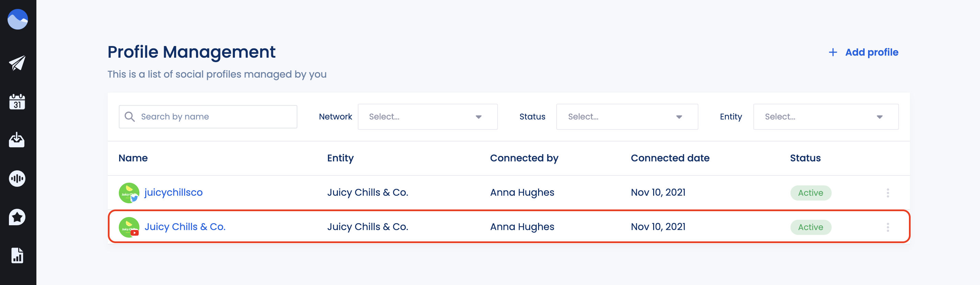Screen dimensions: 980x285
Task: Click the juicychillsco Twitter avatar
Action: 129,193
